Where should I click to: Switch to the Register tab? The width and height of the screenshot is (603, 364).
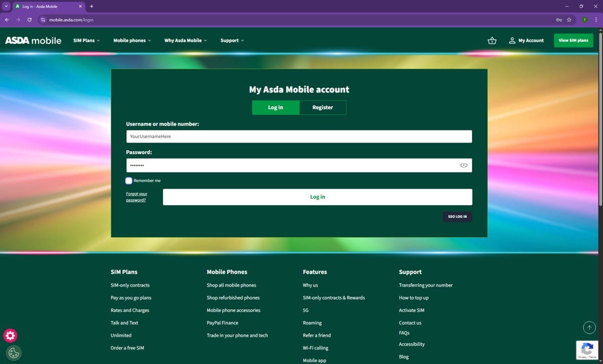[323, 107]
